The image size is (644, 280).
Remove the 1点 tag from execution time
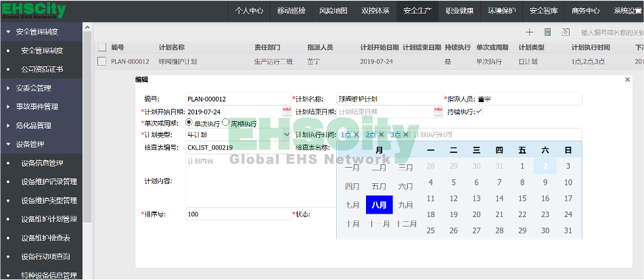356,135
